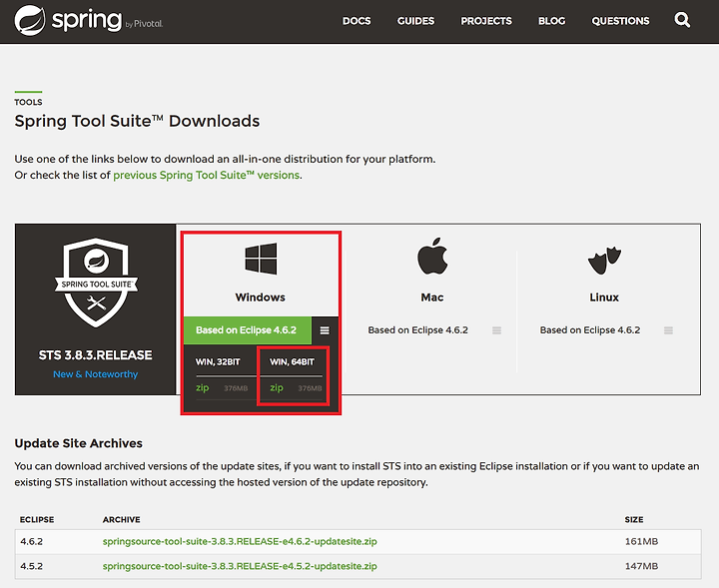
Task: Click the 147MB size cell
Action: (641, 566)
